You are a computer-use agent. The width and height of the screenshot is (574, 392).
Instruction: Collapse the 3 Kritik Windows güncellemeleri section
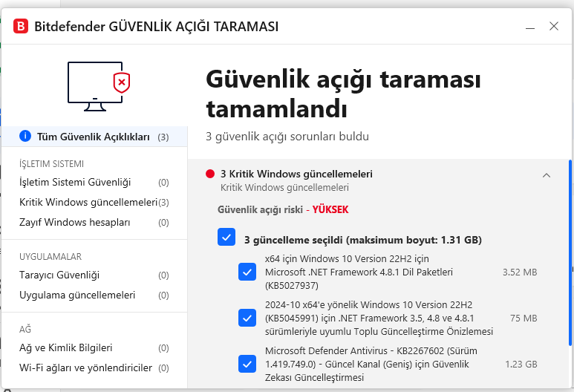(x=547, y=175)
